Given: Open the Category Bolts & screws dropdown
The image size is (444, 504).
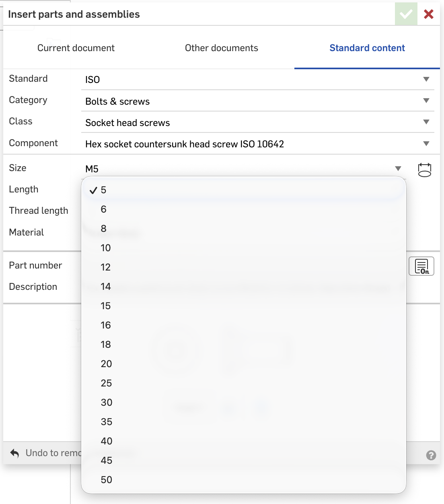Looking at the screenshot, I should (x=257, y=101).
